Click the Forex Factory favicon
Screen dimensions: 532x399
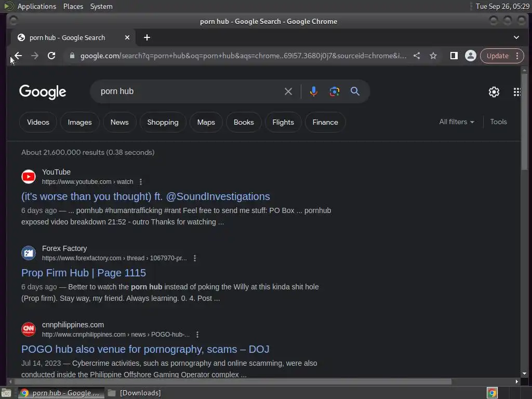point(29,253)
